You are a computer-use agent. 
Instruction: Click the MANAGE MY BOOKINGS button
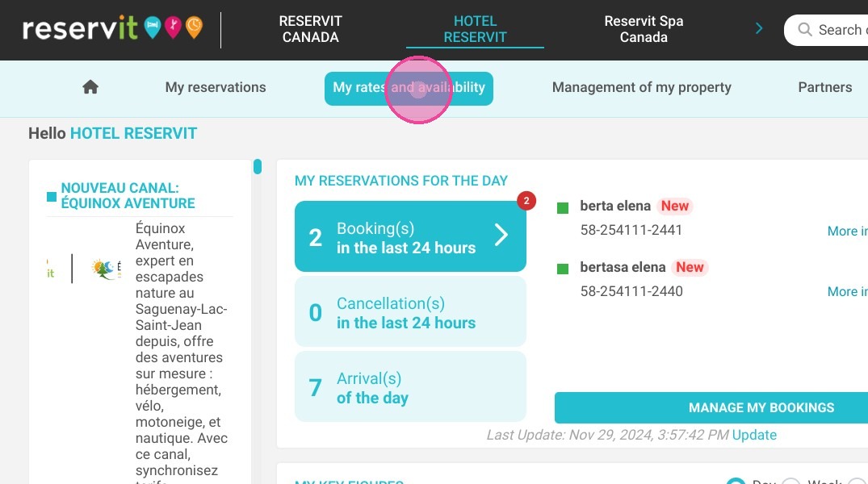[x=761, y=407]
